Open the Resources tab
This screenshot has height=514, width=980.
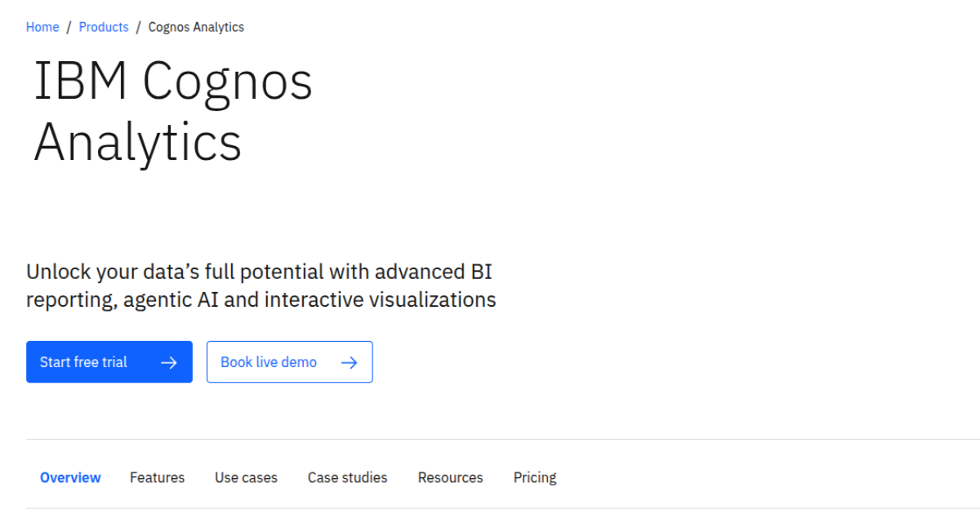coord(450,477)
